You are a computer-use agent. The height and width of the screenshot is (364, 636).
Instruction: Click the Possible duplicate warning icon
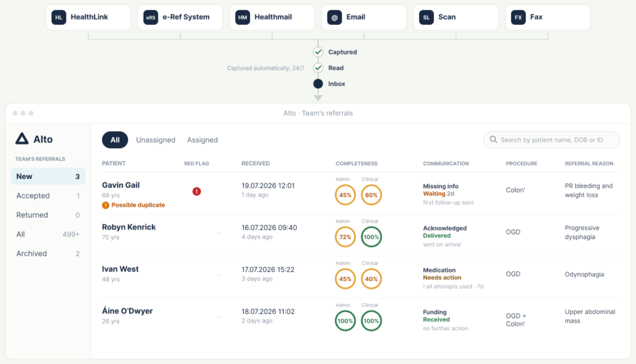[x=106, y=205]
